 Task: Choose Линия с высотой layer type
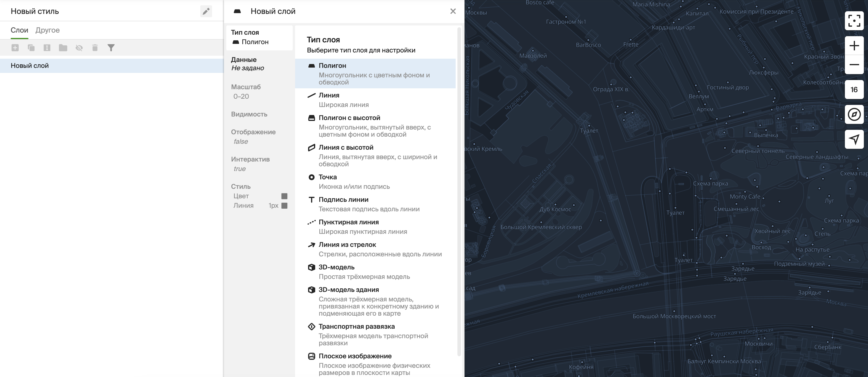tap(375, 156)
